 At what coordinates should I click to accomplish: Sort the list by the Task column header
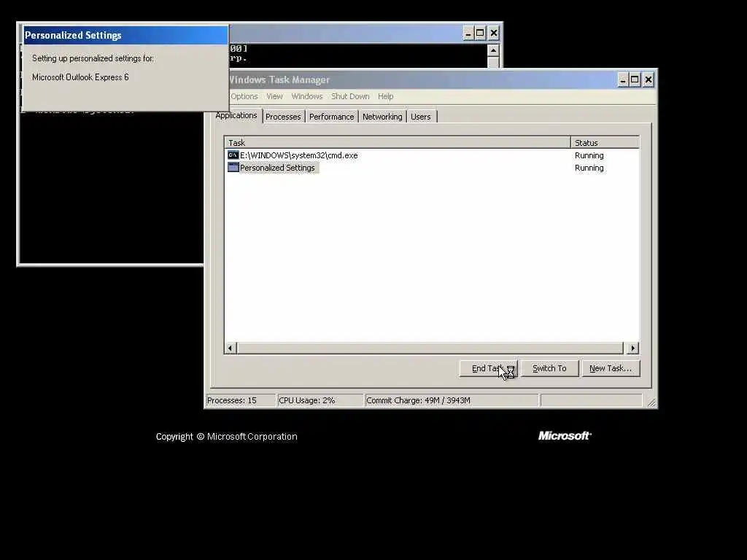click(x=398, y=142)
